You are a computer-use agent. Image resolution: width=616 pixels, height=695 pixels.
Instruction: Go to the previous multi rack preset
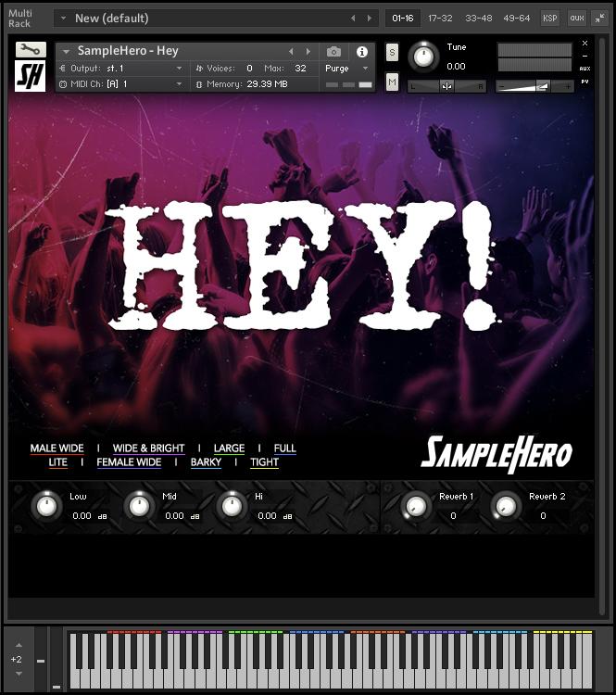click(353, 19)
